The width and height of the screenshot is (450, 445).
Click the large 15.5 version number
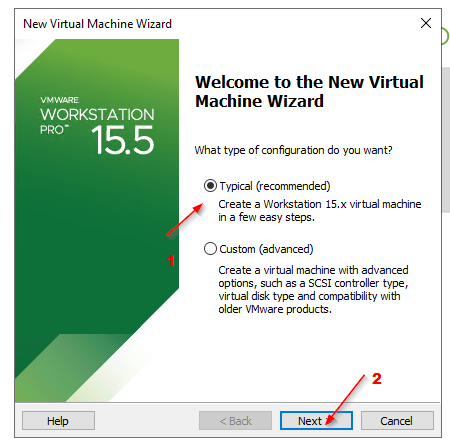[123, 140]
